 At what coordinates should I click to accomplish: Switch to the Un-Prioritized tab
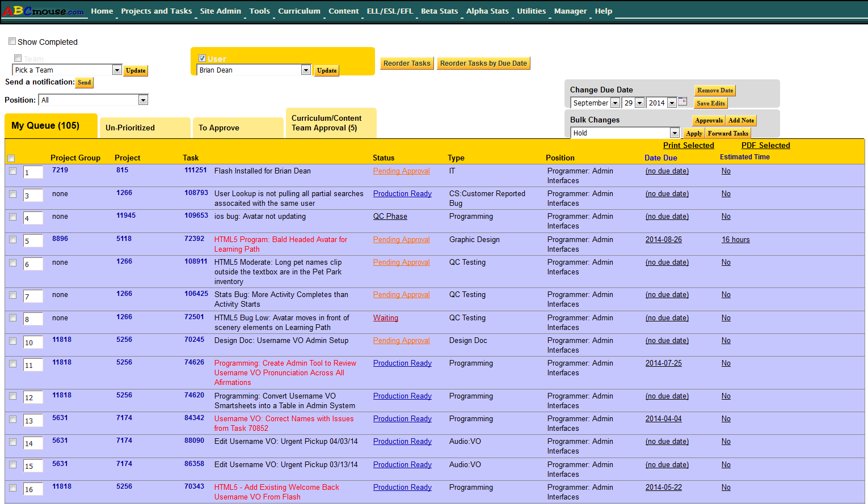point(130,128)
